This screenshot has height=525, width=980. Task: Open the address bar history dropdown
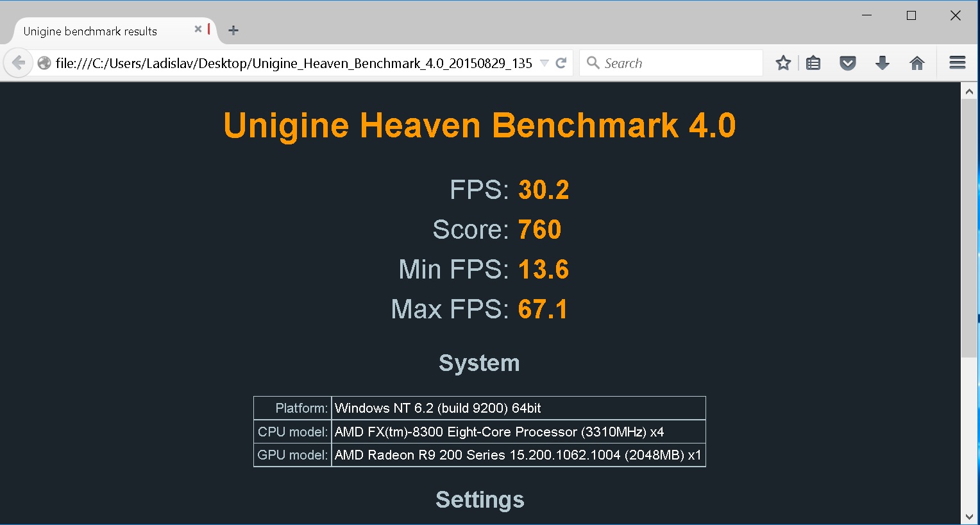[x=545, y=63]
